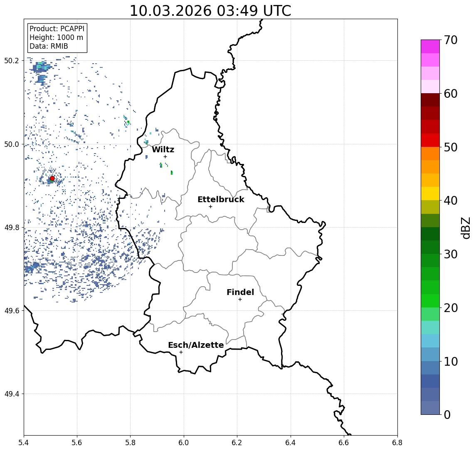
Task: Click the red radar location dot
Action: coord(52,178)
